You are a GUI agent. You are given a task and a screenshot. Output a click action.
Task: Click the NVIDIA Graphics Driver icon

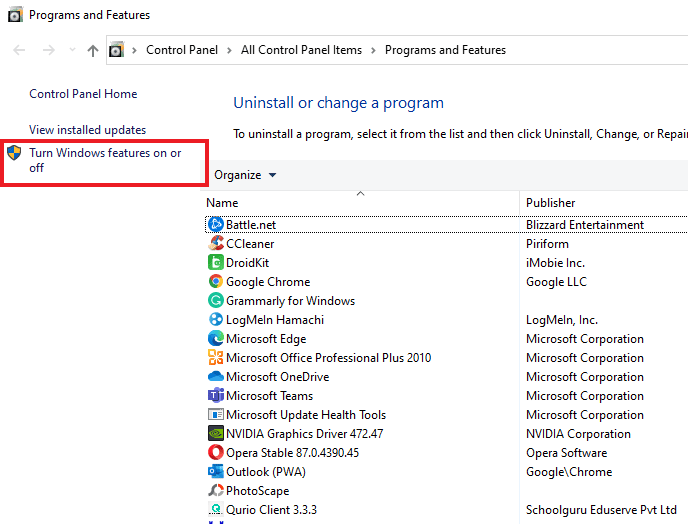[x=216, y=434]
